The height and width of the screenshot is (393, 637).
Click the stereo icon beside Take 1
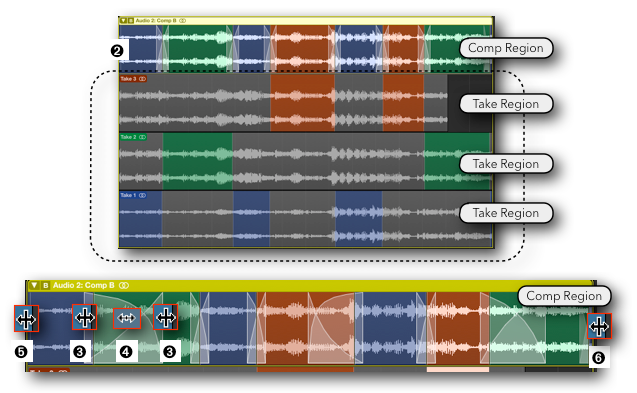(x=143, y=195)
